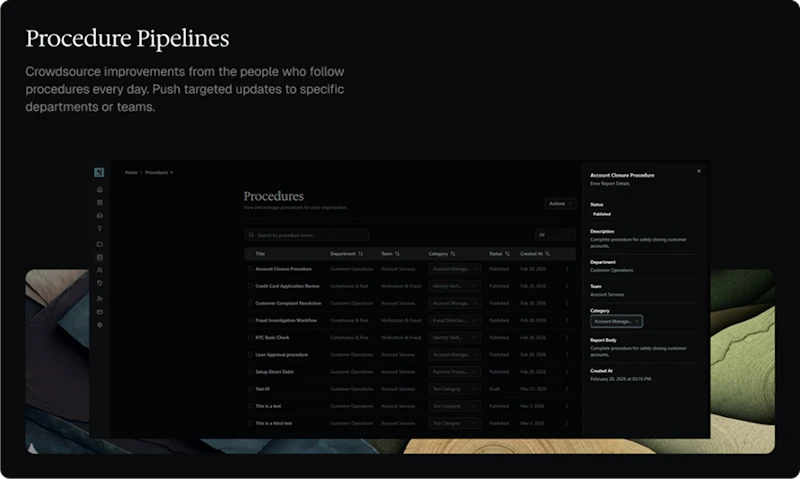
Task: Open row menu for Customer Complaint Resolution
Action: (x=566, y=303)
